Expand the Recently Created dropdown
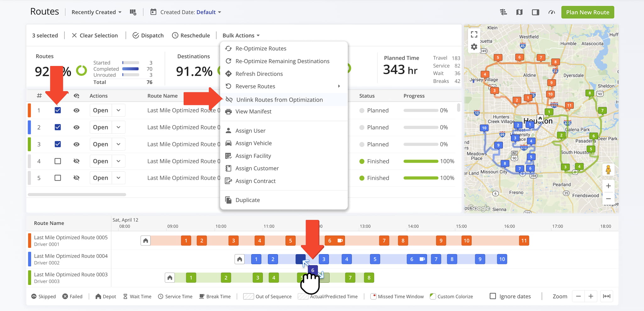This screenshot has height=311, width=644. click(x=96, y=12)
